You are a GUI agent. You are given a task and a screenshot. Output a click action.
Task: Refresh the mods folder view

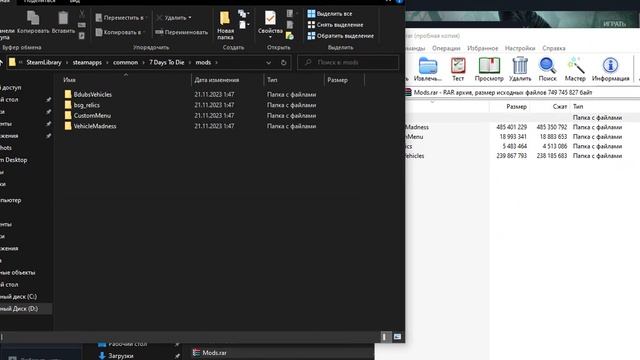click(283, 62)
